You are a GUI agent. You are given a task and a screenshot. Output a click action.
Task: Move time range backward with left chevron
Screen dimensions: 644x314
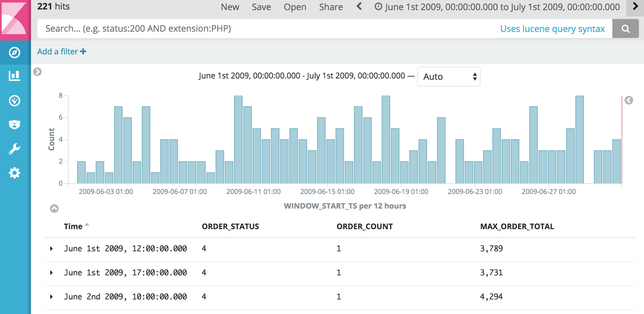coord(359,7)
